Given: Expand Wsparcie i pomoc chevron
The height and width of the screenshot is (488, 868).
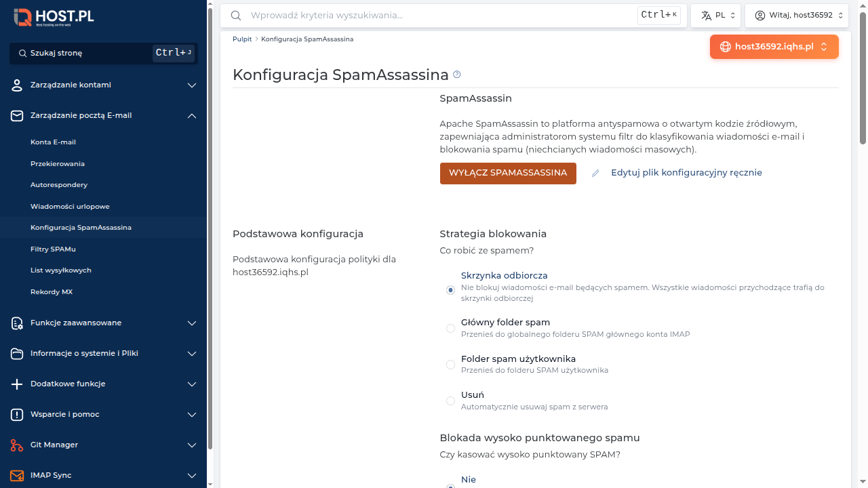Looking at the screenshot, I should [192, 415].
